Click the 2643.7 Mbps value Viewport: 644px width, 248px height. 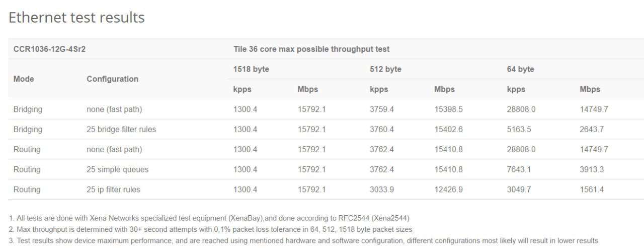tap(592, 130)
